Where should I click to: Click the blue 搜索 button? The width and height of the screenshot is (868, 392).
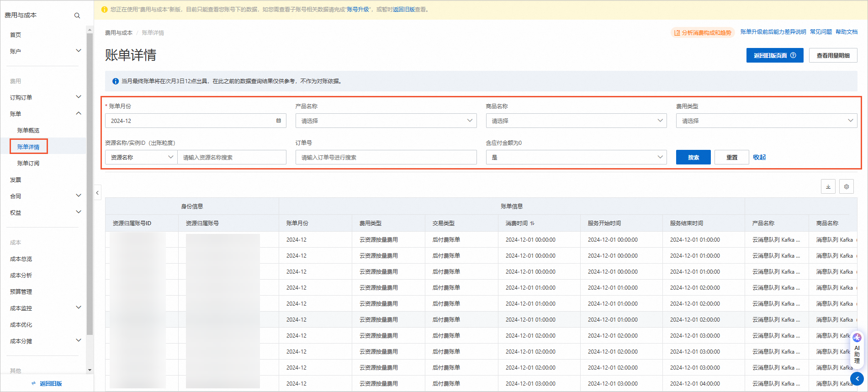[x=693, y=157]
